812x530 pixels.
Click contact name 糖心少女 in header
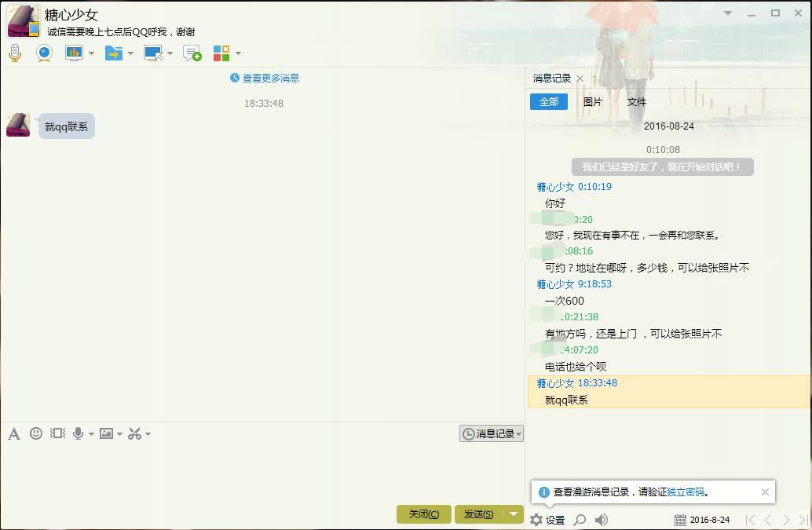(71, 15)
